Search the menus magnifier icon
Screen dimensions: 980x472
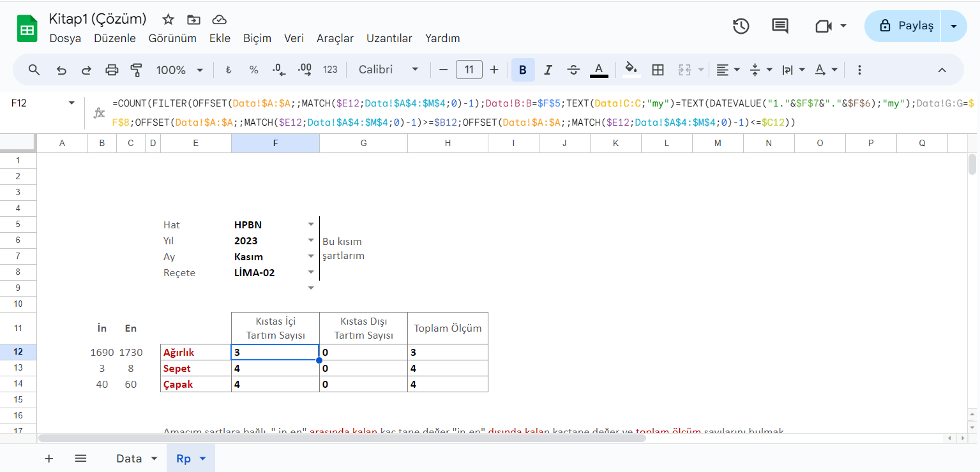(34, 70)
